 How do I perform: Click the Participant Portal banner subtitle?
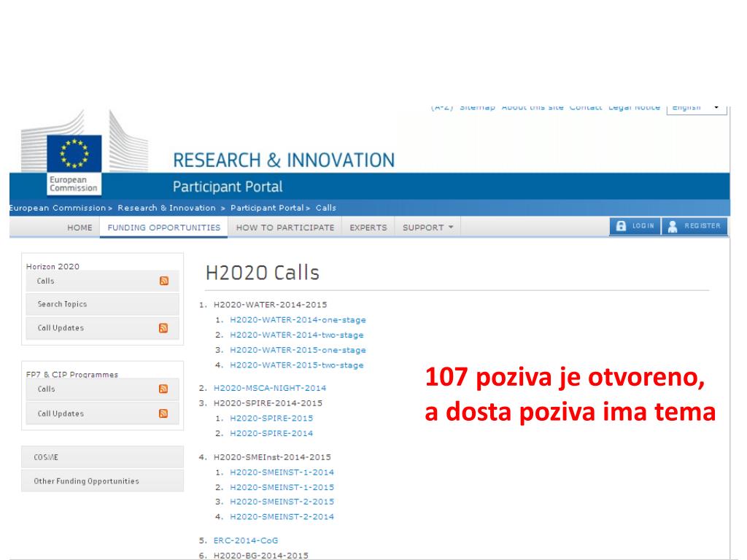click(x=228, y=187)
